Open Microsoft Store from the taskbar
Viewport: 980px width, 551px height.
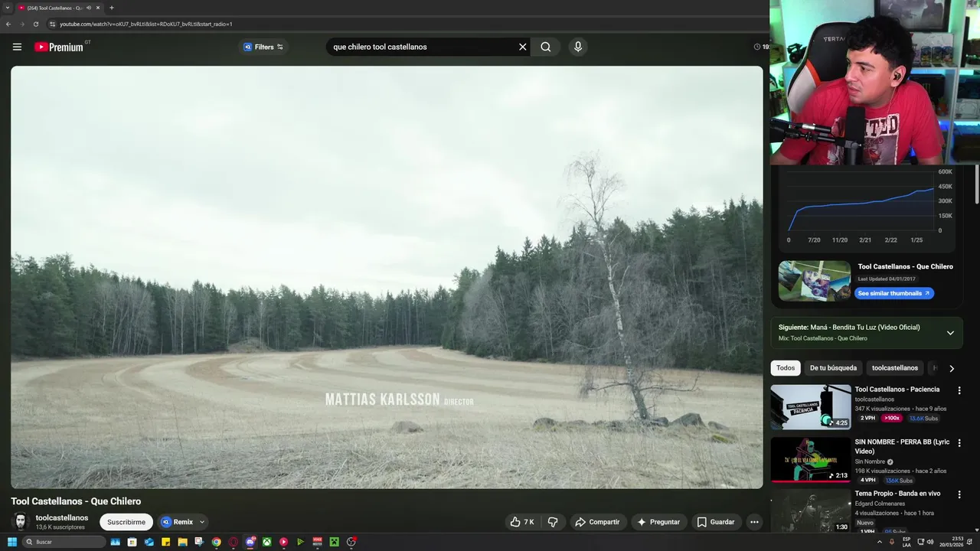point(132,542)
